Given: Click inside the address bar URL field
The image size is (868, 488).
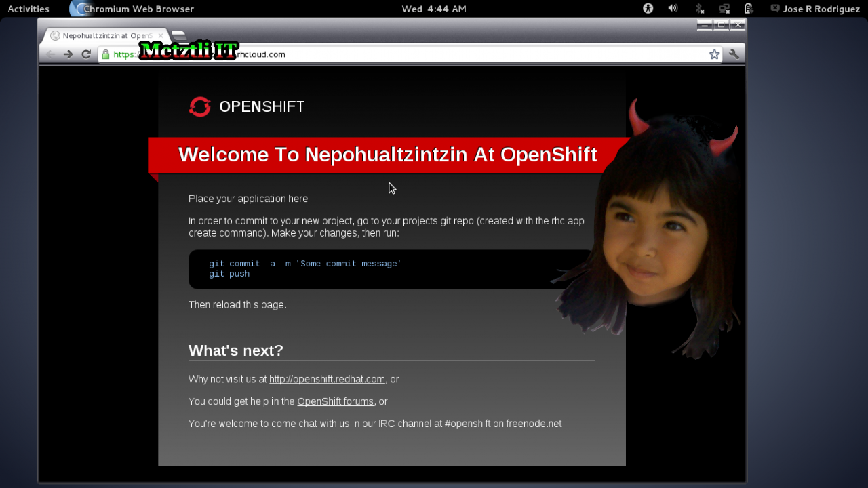Looking at the screenshot, I should point(410,54).
